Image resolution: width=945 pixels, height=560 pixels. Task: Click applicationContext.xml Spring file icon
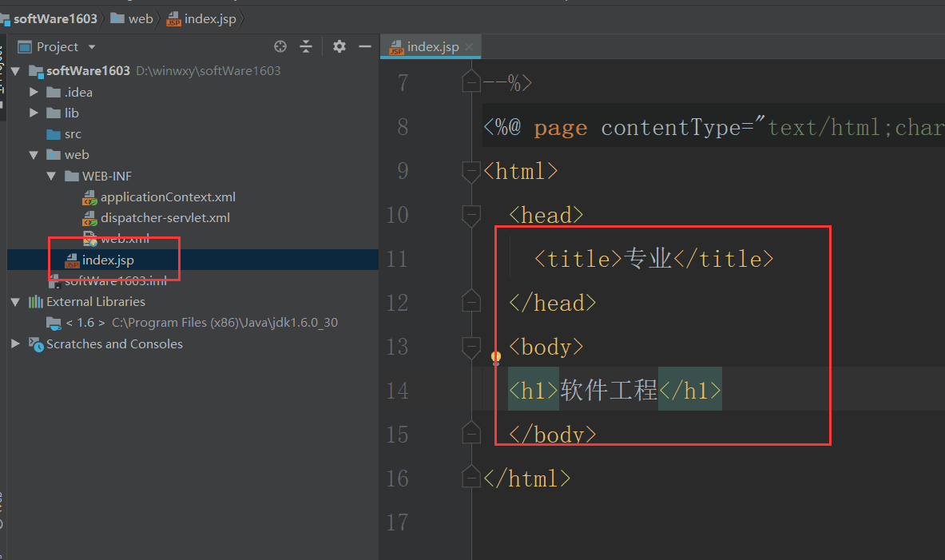click(89, 197)
